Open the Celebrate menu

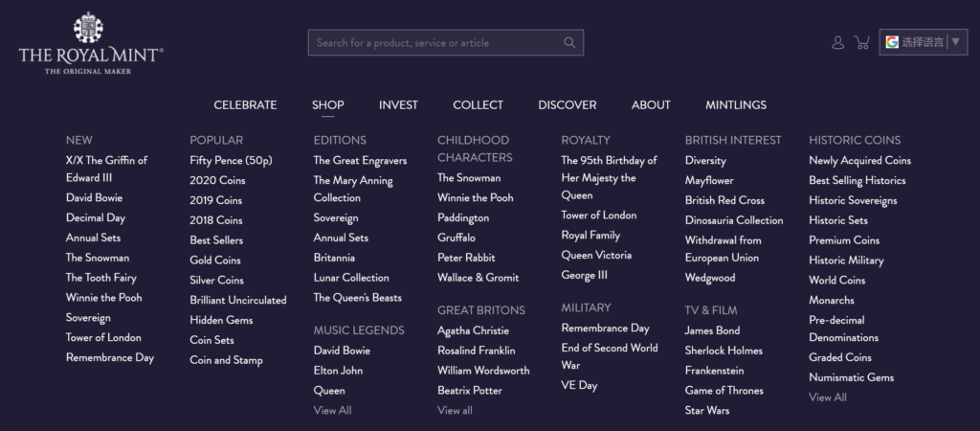tap(245, 105)
